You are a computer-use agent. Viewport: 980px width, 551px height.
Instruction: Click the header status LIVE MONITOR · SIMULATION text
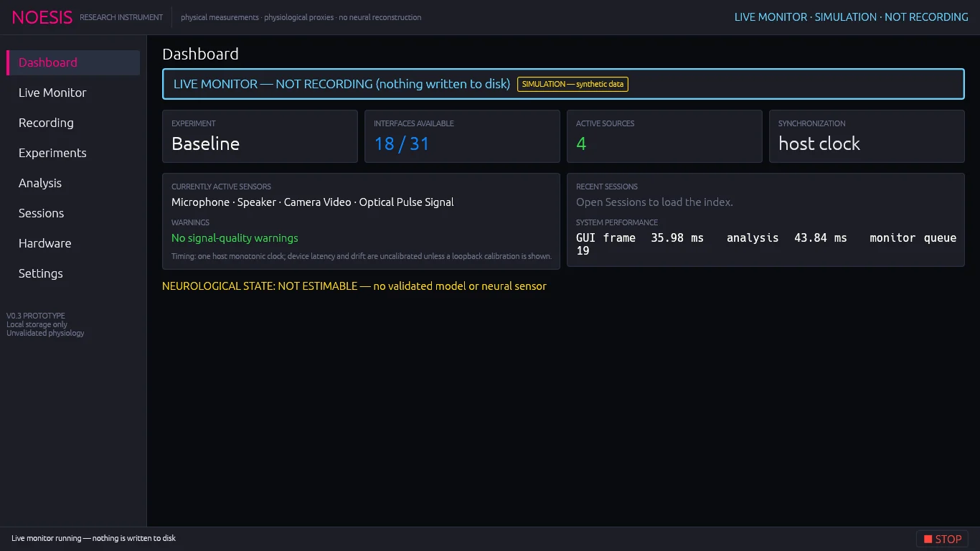(x=851, y=17)
